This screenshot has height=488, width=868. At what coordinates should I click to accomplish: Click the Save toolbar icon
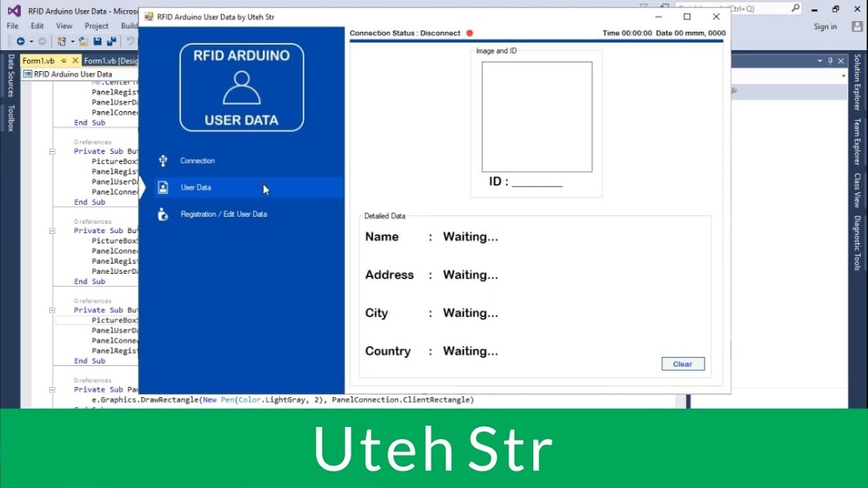coord(98,41)
